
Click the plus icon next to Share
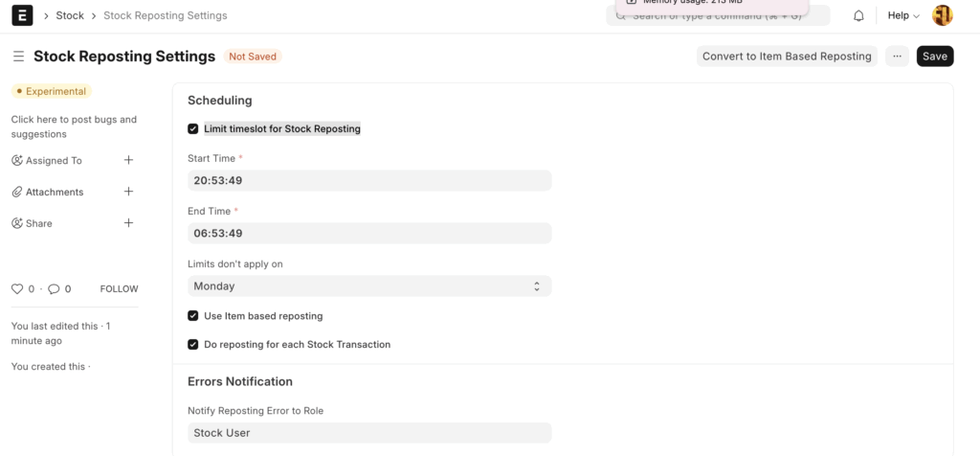(129, 223)
